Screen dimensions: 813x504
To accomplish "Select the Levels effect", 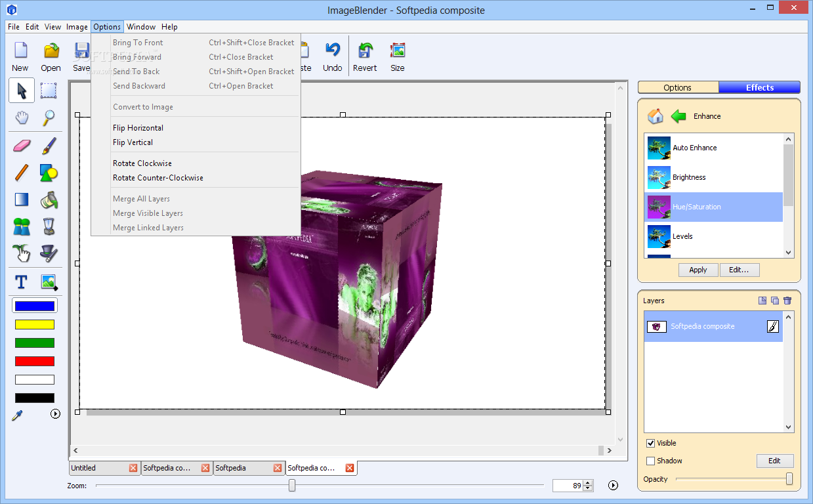I will (x=714, y=236).
